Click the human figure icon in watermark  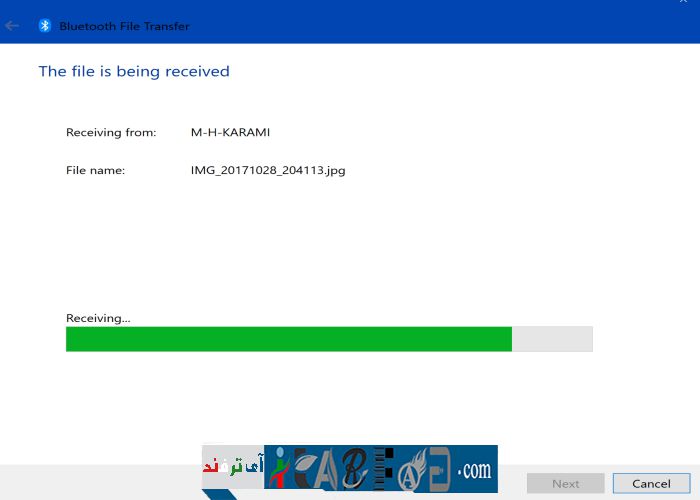pos(279,468)
